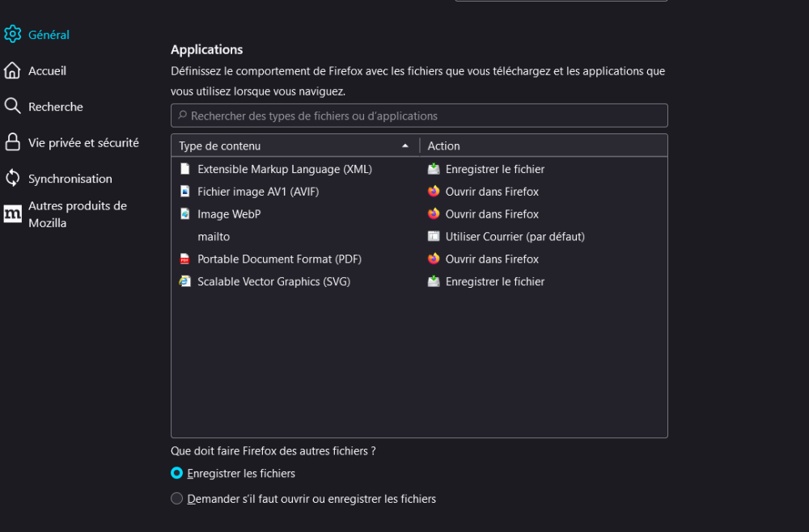
Task: Click the Mozilla 'm' logo icon
Action: pos(12,214)
